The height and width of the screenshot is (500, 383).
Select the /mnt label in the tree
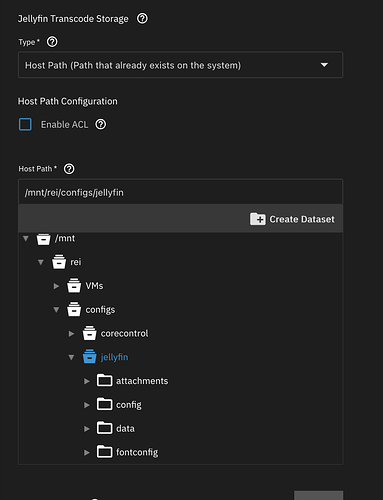(65, 238)
